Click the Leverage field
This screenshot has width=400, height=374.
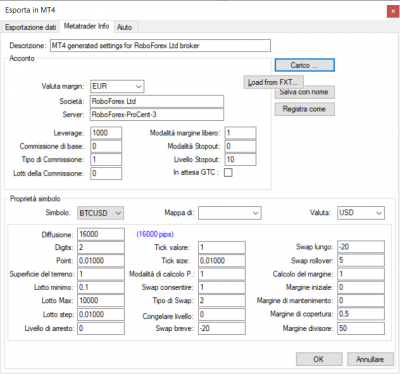[106, 133]
